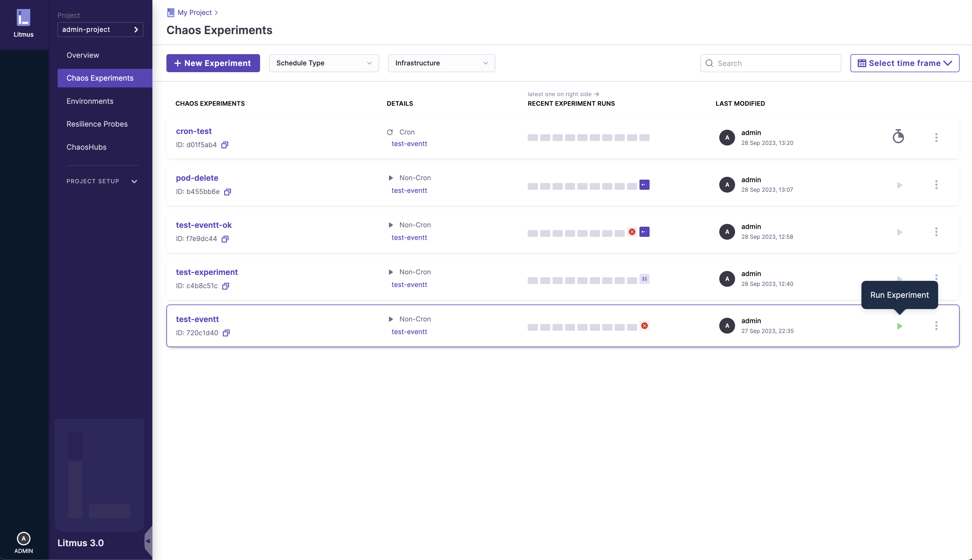972x560 pixels.
Task: Open more options for pod-delete row
Action: tap(936, 185)
